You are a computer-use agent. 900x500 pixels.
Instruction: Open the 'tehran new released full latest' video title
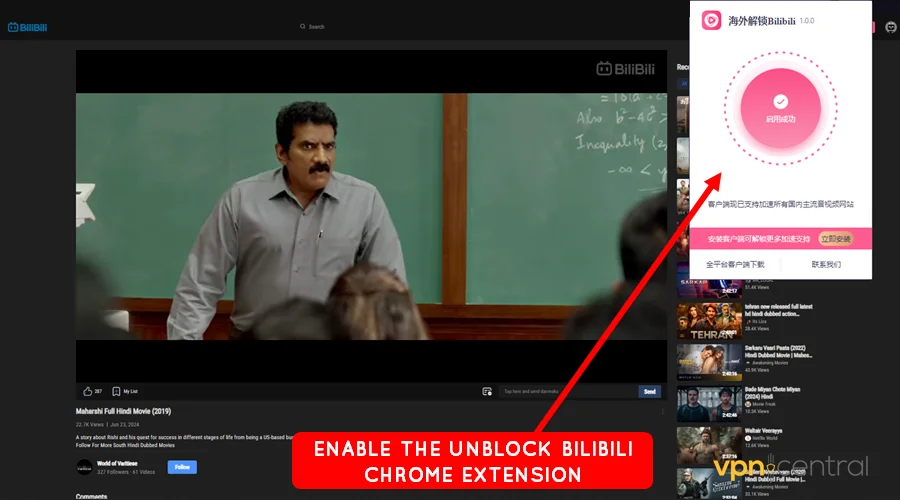(x=778, y=310)
